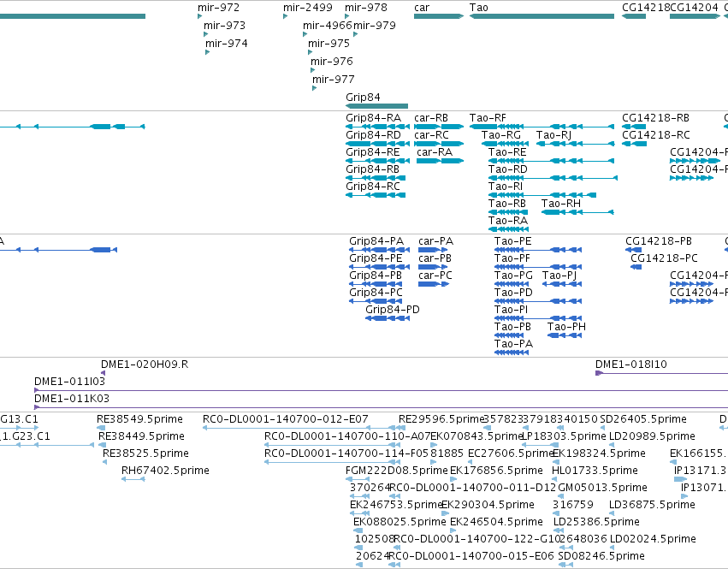728x569 pixels.
Task: Click the car-RB transcript
Action: click(x=439, y=127)
